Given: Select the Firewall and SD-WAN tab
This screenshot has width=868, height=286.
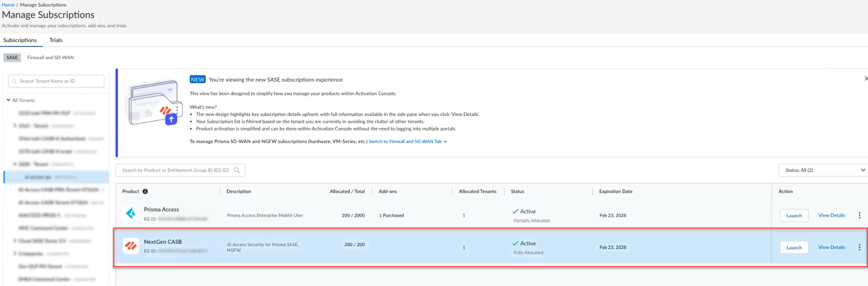Looking at the screenshot, I should coord(51,57).
